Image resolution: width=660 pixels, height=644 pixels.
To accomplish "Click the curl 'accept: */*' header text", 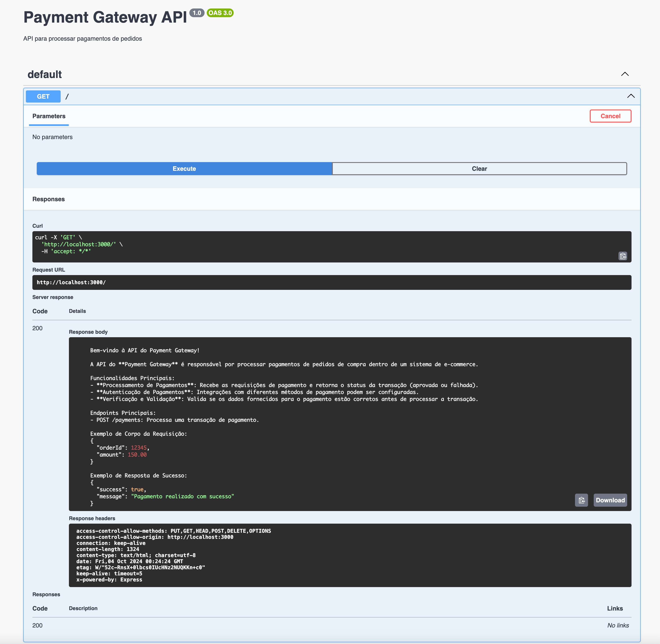I will (x=71, y=251).
